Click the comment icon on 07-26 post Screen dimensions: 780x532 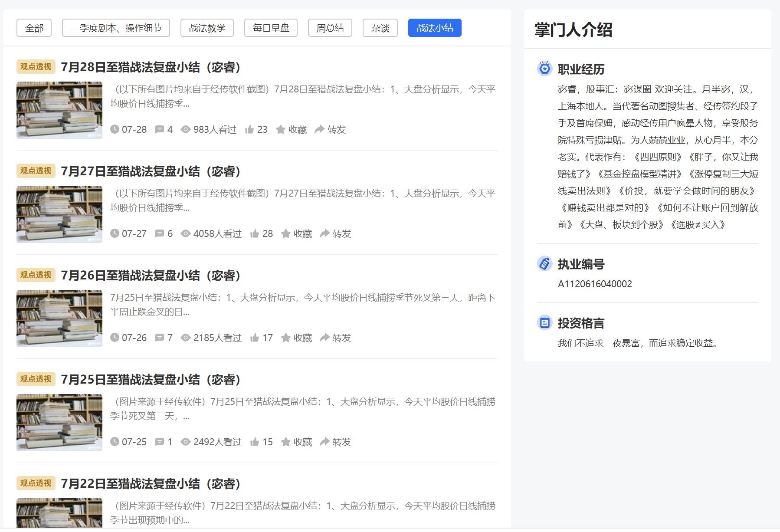160,338
